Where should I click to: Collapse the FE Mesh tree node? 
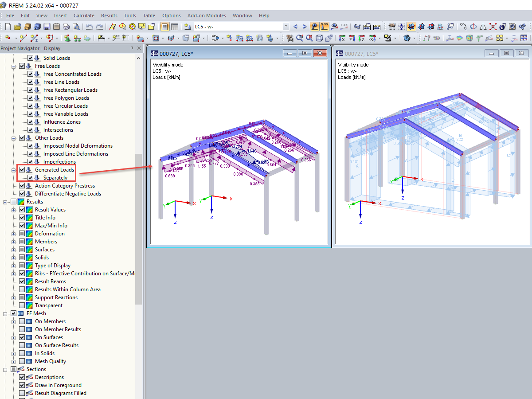click(x=5, y=313)
